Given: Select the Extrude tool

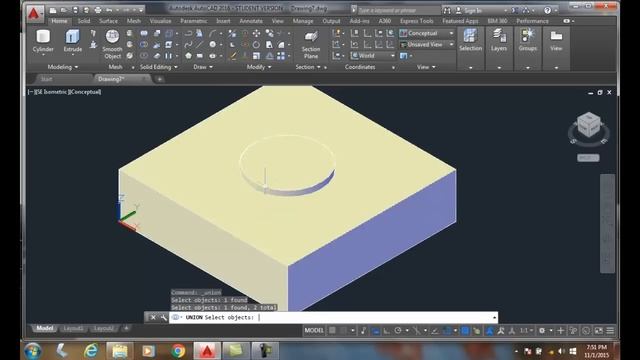Looking at the screenshot, I should (x=72, y=37).
